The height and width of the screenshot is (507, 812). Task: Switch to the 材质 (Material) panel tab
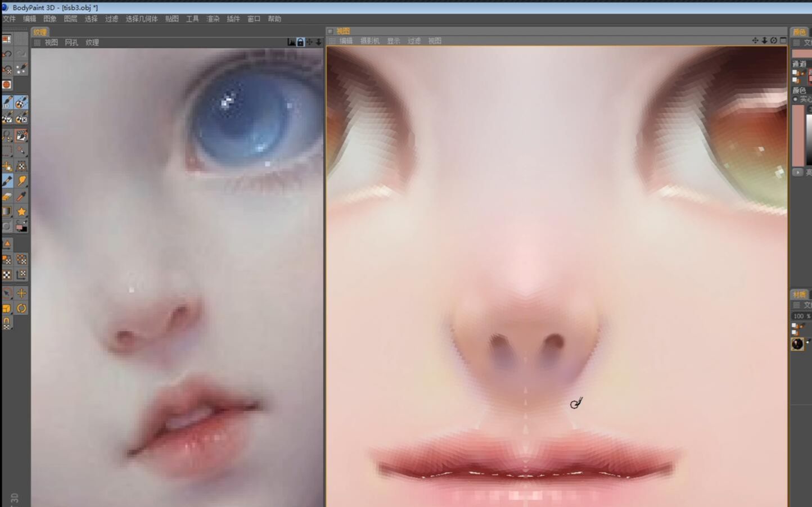click(799, 295)
